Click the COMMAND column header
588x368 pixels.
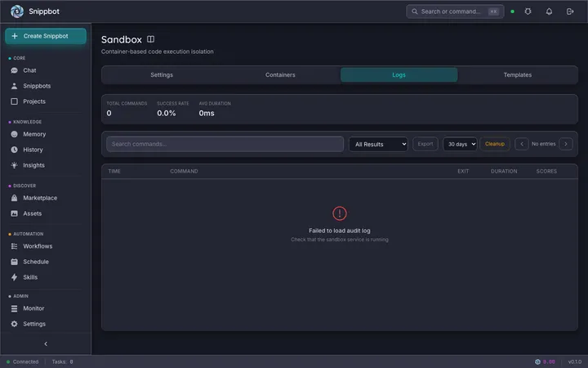[x=184, y=171]
